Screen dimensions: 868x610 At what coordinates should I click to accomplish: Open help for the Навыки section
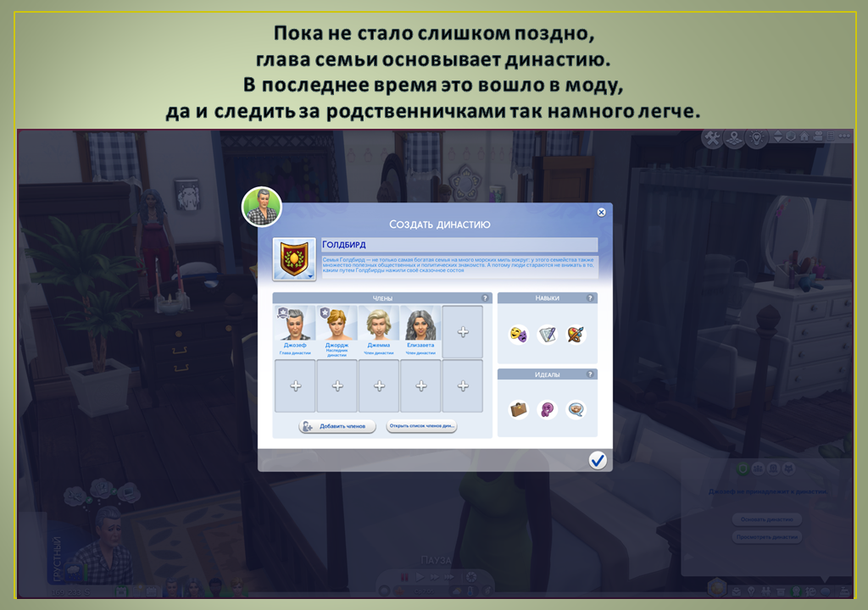pyautogui.click(x=590, y=298)
